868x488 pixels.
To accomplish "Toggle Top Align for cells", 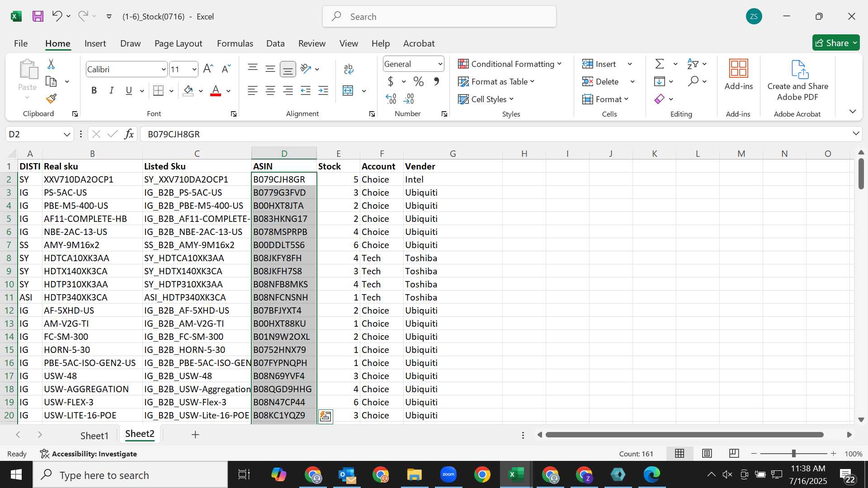I will point(253,69).
